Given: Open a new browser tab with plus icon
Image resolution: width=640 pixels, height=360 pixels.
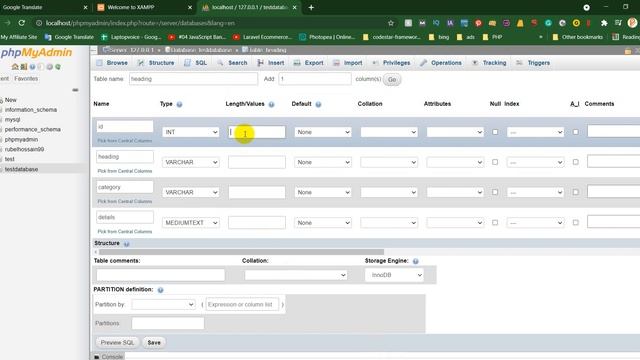Looking at the screenshot, I should (x=311, y=7).
